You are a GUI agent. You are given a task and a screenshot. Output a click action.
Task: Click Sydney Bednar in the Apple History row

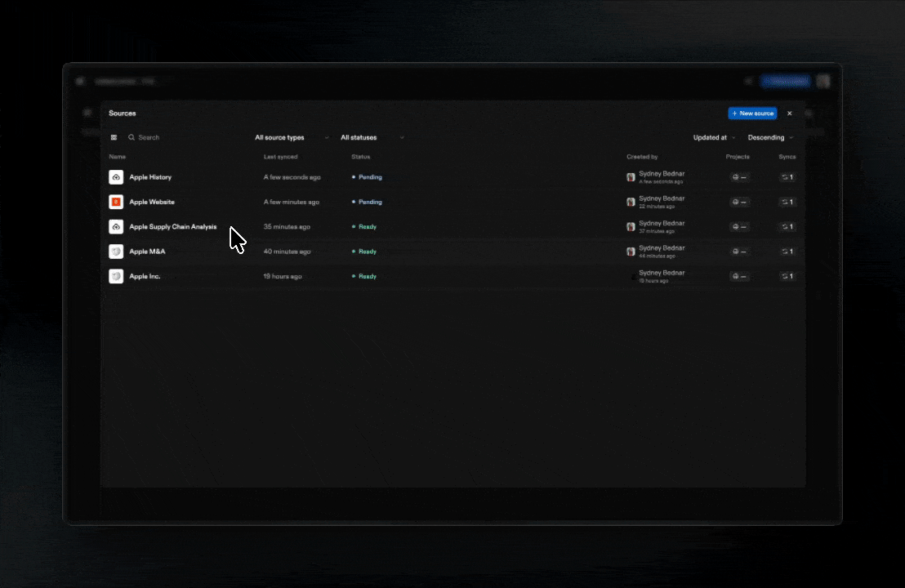click(x=662, y=174)
